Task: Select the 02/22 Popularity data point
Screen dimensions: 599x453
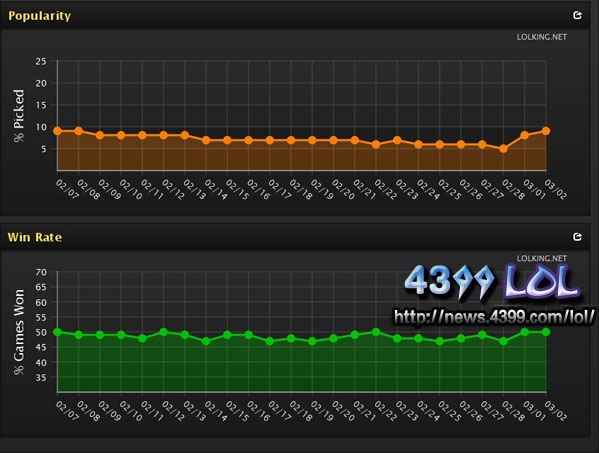Action: [x=376, y=144]
